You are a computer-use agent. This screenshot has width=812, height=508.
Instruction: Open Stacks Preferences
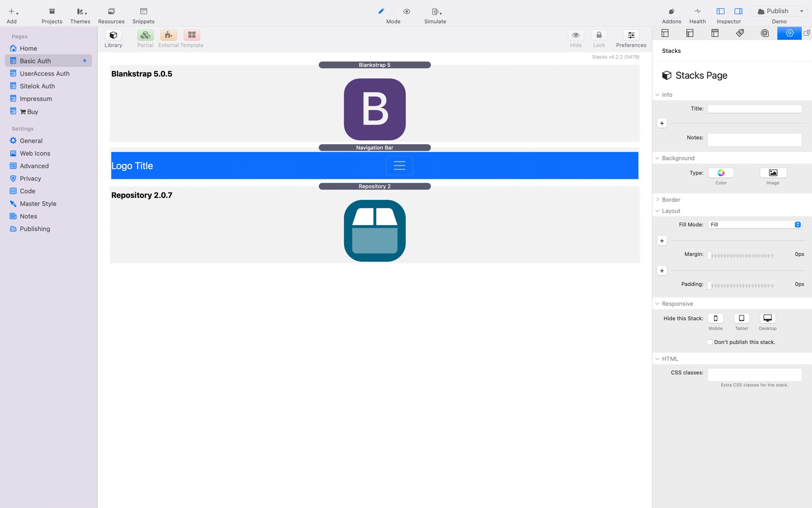coord(631,35)
